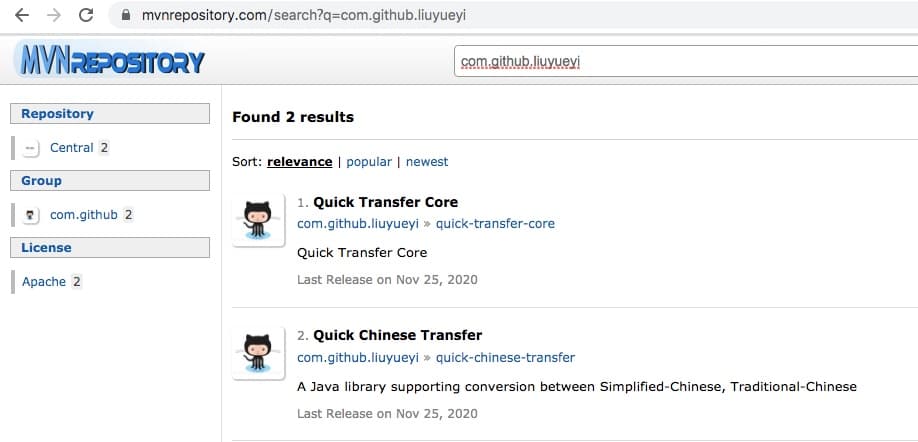The image size is (918, 442).
Task: Open the quick-chinese-transfer artifact link
Action: tap(505, 357)
